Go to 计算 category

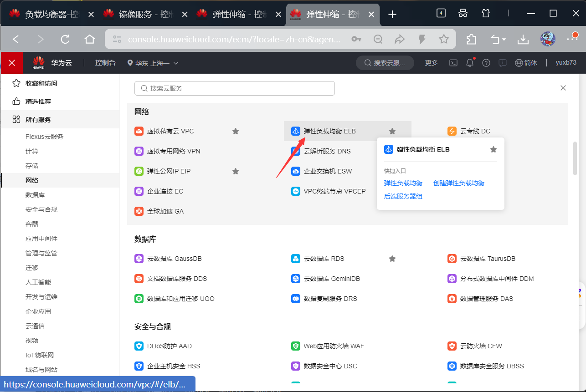(x=32, y=151)
